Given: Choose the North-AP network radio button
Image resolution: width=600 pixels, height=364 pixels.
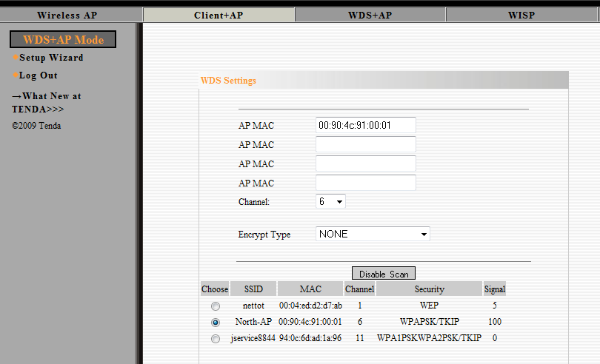Looking at the screenshot, I should [216, 323].
